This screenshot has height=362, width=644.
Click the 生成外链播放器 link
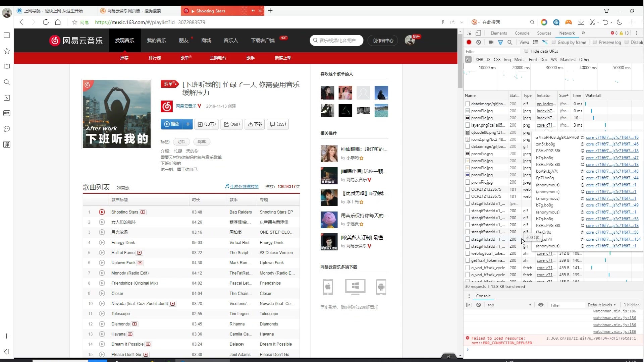click(244, 186)
